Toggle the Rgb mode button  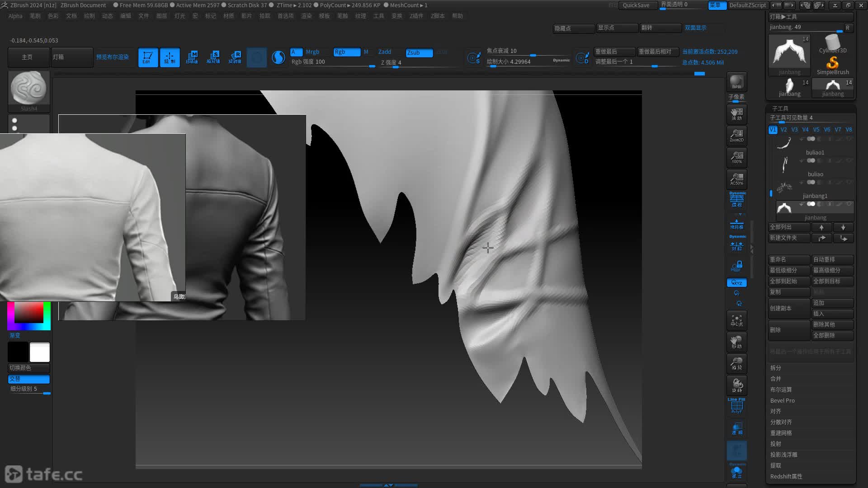coord(347,52)
